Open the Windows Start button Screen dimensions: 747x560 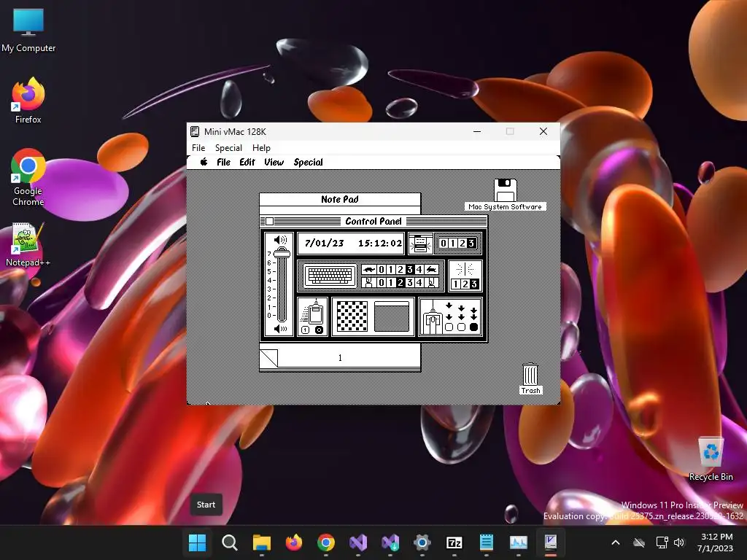(197, 542)
